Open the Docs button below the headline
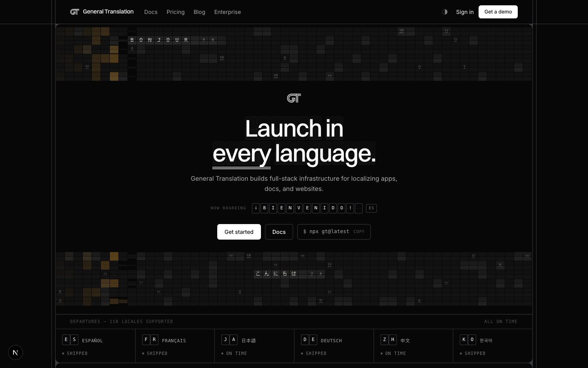Image resolution: width=588 pixels, height=368 pixels. [x=279, y=232]
